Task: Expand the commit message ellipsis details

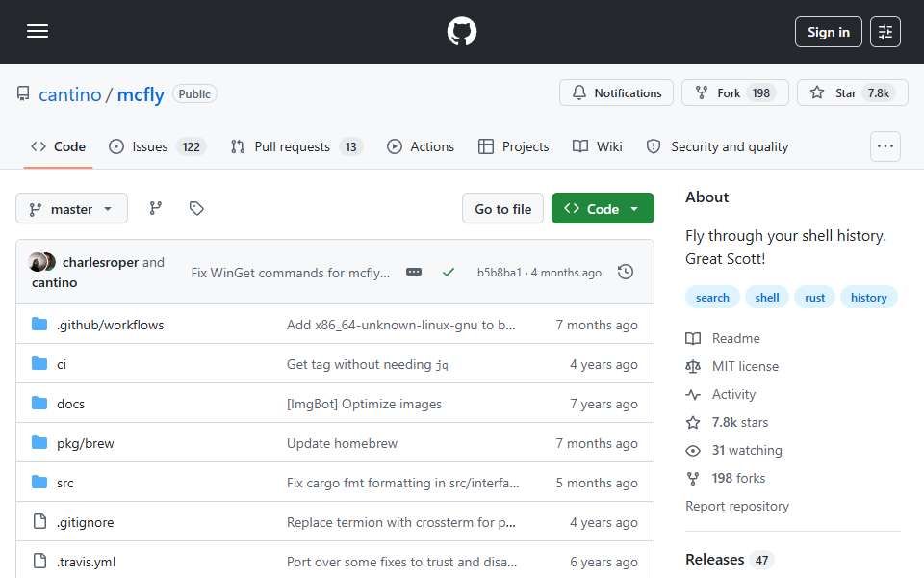Action: 414,272
